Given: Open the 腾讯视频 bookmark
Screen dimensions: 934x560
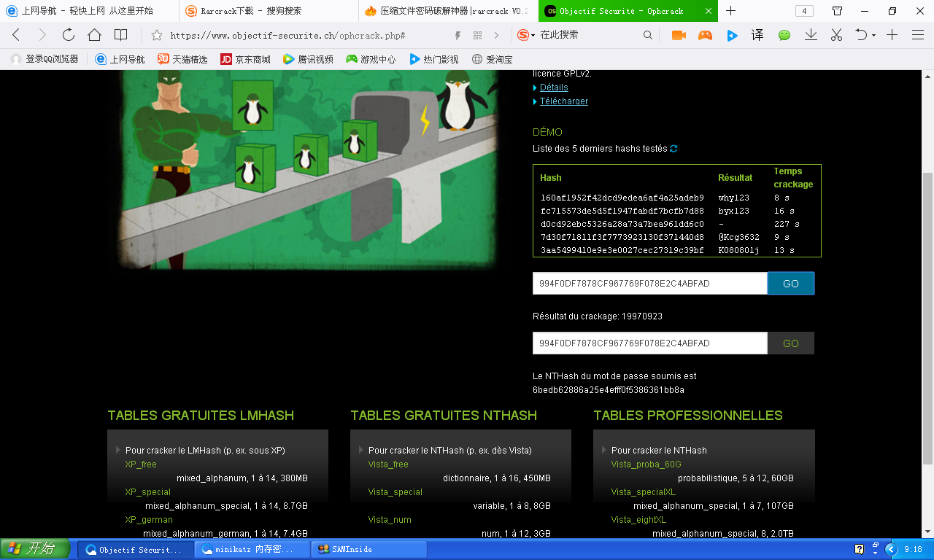Looking at the screenshot, I should (308, 59).
